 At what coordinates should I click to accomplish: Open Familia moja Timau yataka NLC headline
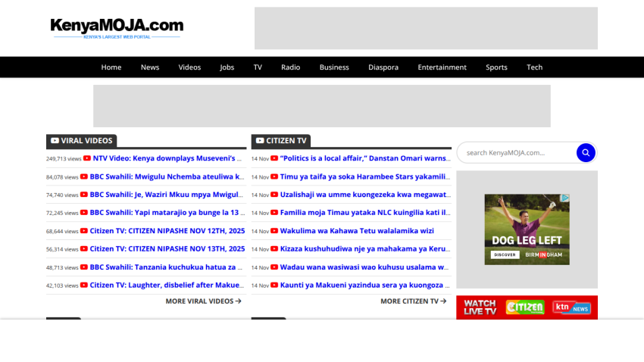[365, 213]
